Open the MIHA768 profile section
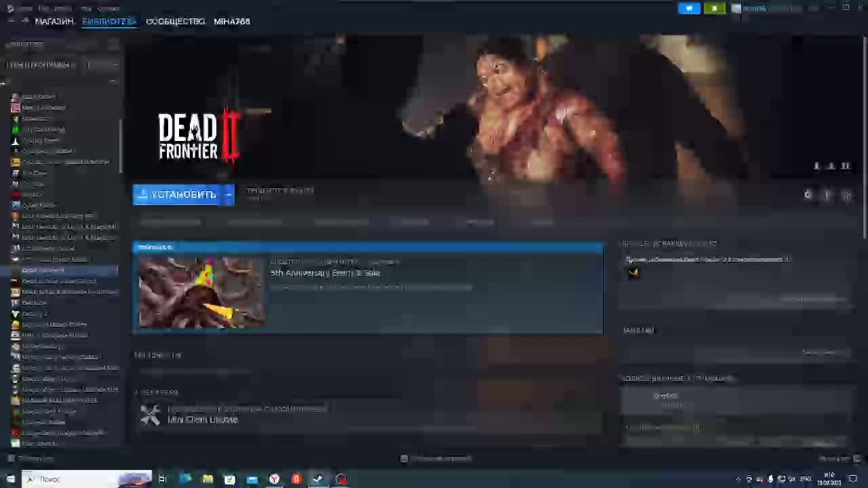This screenshot has height=488, width=868. (232, 22)
